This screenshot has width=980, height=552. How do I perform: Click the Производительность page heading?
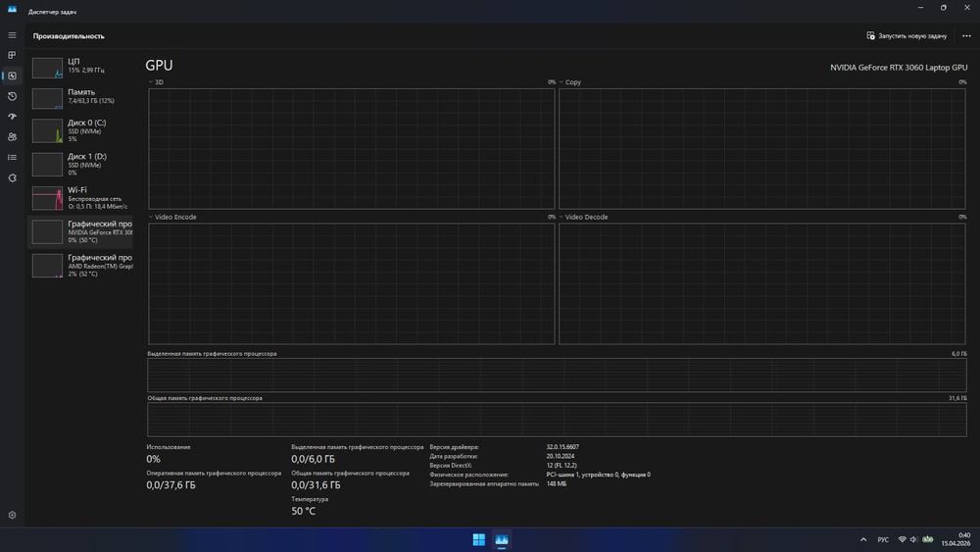tap(69, 36)
